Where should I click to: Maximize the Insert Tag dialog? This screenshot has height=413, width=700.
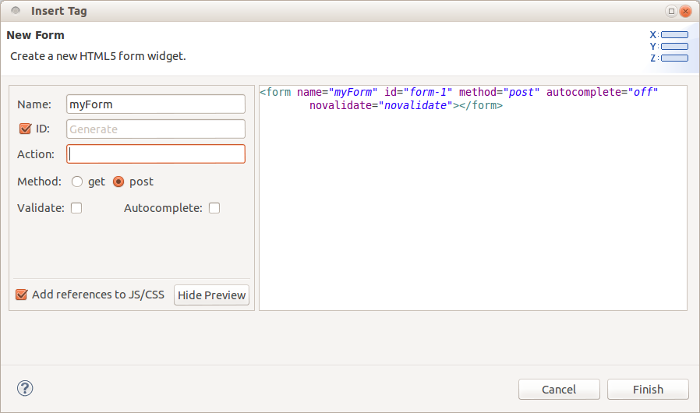pos(671,11)
